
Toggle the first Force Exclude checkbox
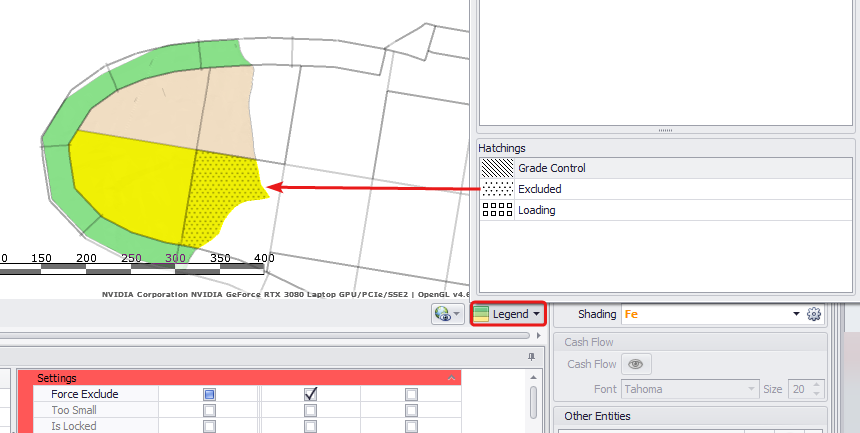click(x=209, y=394)
